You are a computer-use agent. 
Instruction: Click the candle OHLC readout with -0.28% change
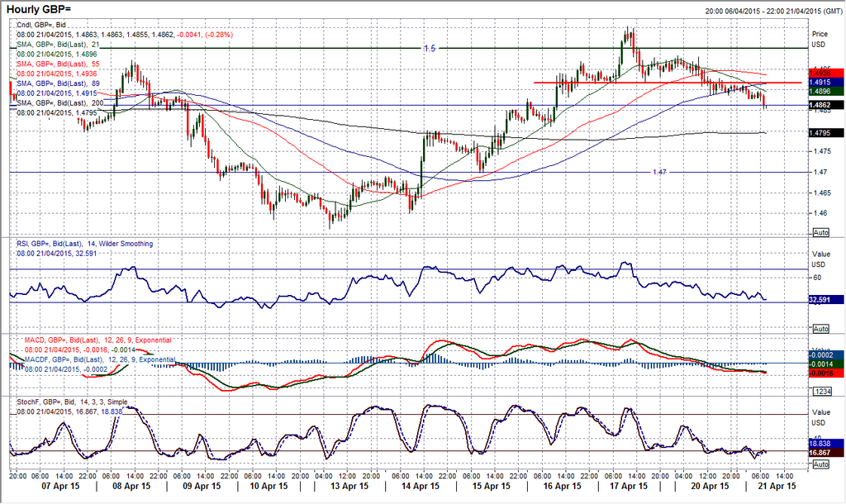(125, 35)
